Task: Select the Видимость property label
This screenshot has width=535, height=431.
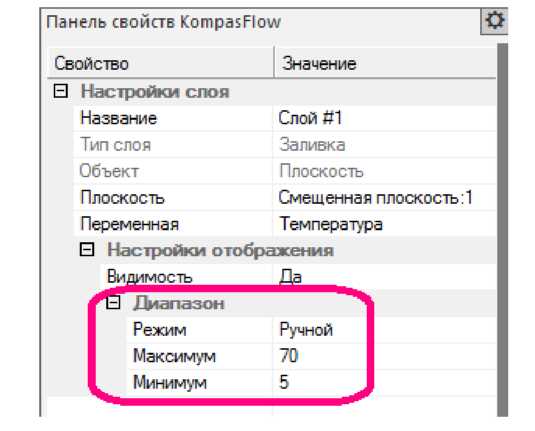Action: pyautogui.click(x=149, y=276)
